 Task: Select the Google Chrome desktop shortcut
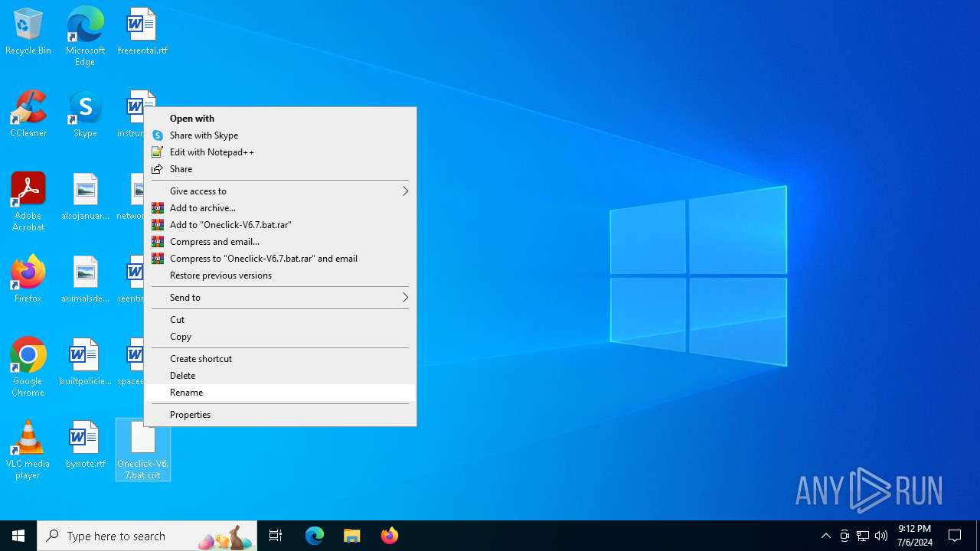pos(28,367)
